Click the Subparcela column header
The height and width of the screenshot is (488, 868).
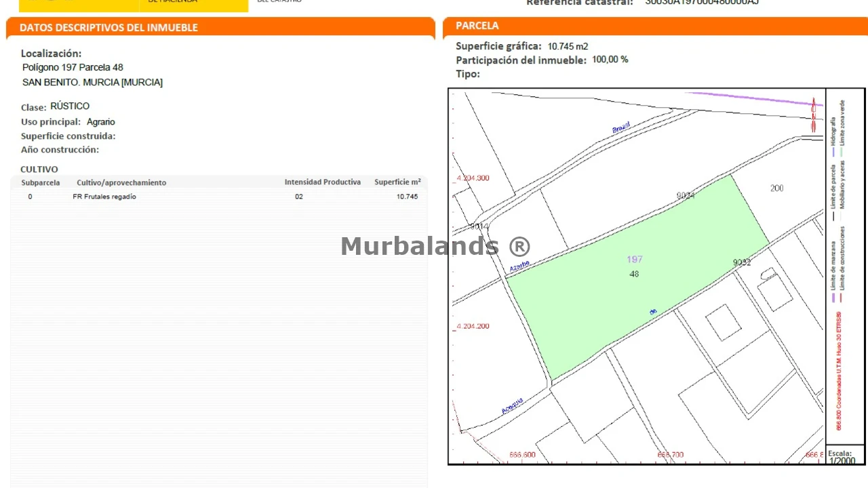point(41,182)
